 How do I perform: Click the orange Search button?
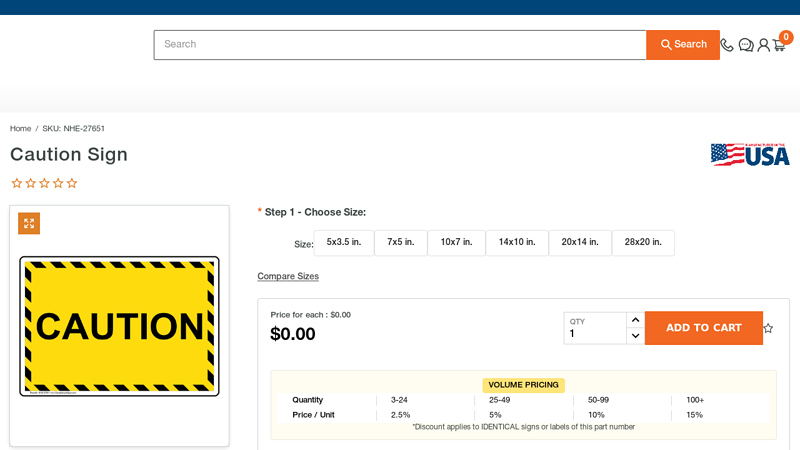pos(683,45)
